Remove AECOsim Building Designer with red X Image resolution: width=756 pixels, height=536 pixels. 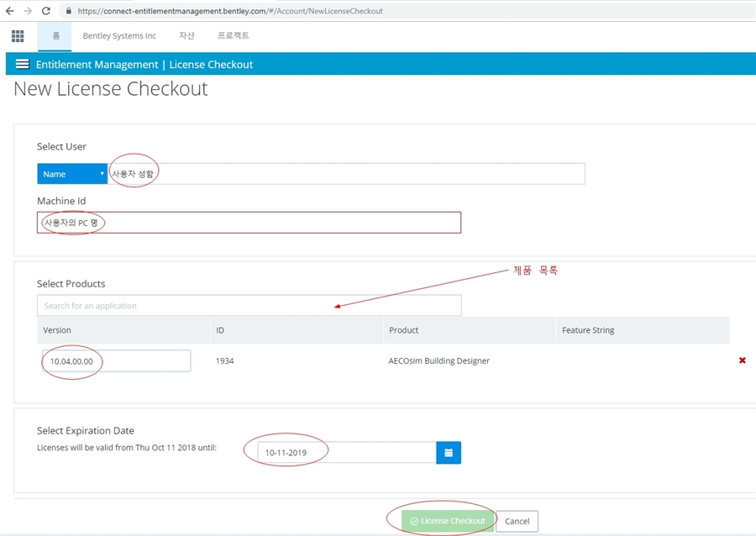[742, 360]
